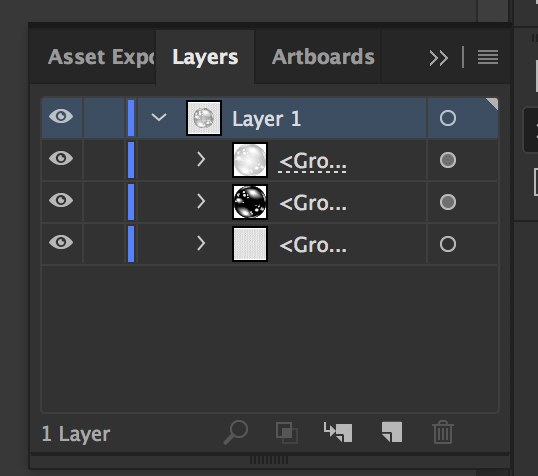This screenshot has height=476, width=538.
Task: Click the black sphere group thumbnail
Action: click(250, 202)
